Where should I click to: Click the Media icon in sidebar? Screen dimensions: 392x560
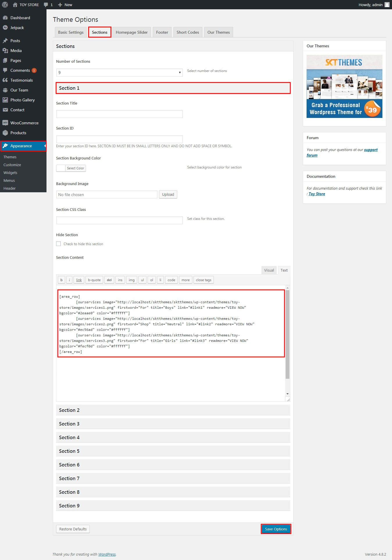tap(5, 51)
